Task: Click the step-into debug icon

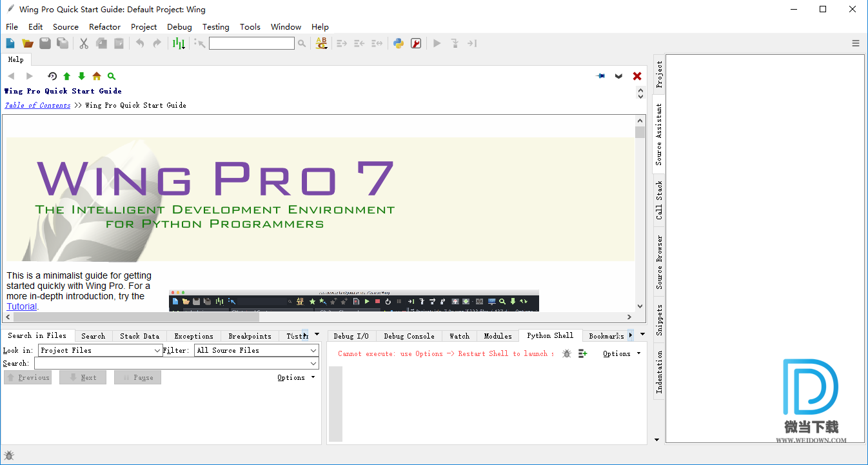Action: tap(455, 43)
